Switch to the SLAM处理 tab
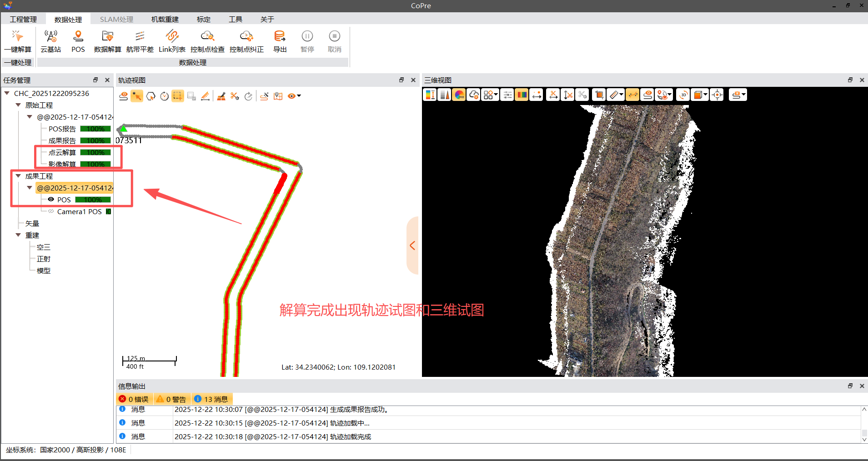 [x=116, y=19]
